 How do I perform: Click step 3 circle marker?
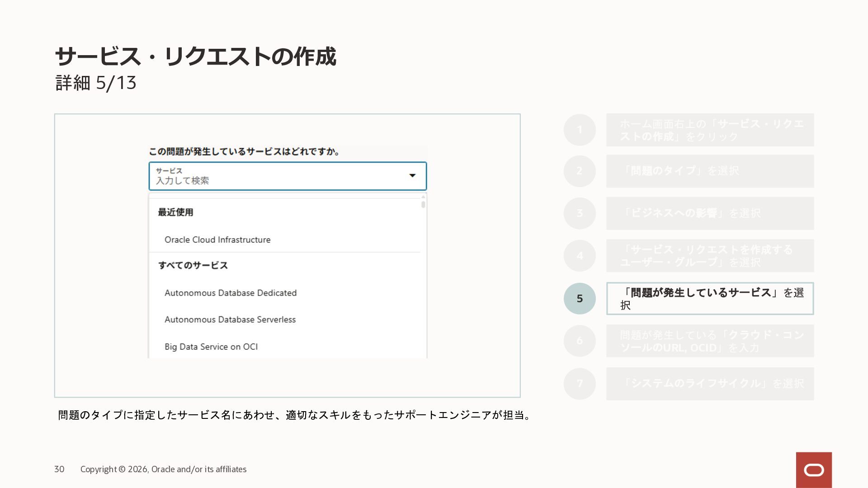click(580, 213)
